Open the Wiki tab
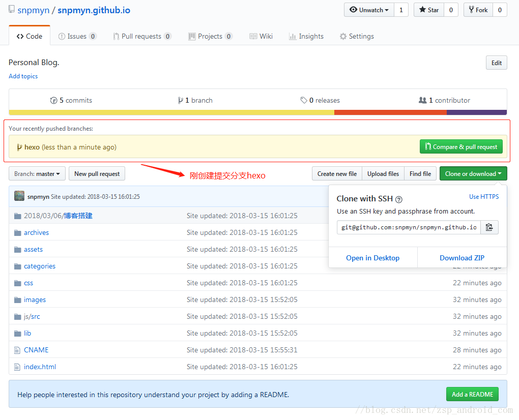The height and width of the screenshot is (420, 519). (261, 37)
